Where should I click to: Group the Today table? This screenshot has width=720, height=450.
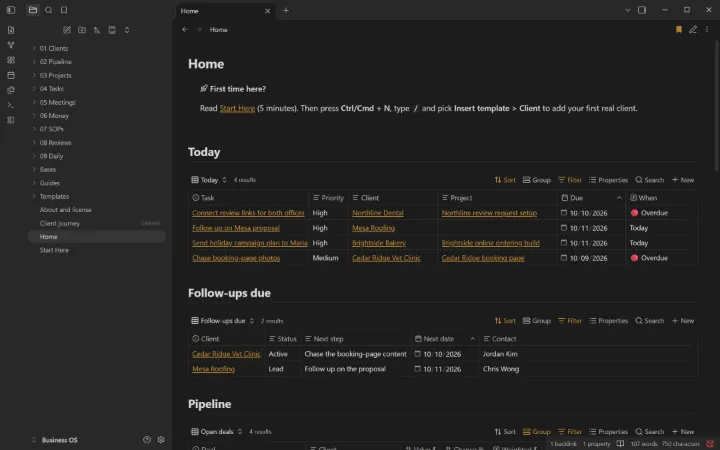(x=537, y=180)
